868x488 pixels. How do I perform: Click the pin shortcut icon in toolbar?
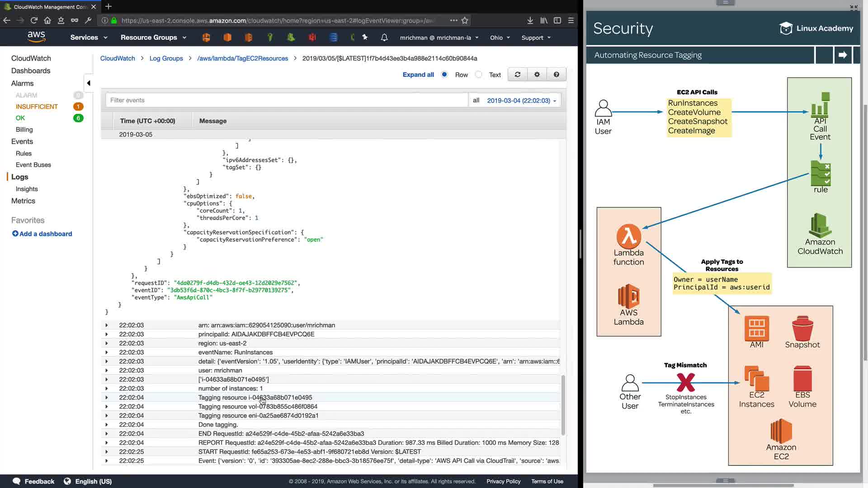click(365, 38)
